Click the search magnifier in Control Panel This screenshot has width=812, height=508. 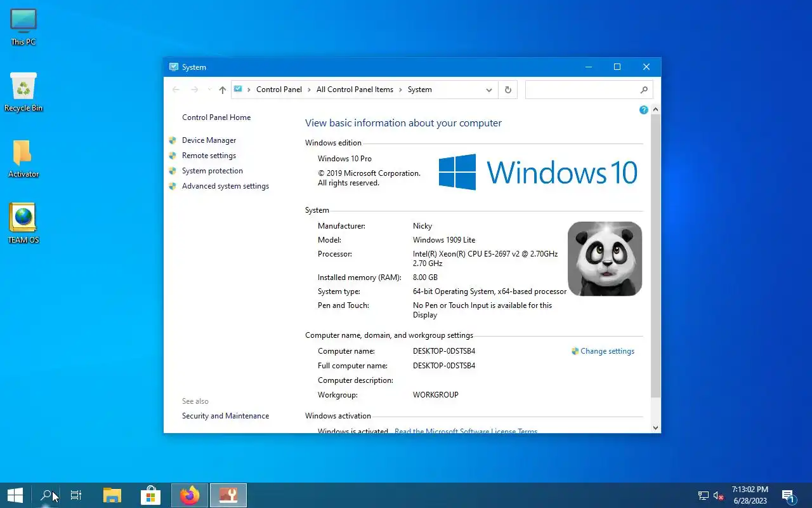[x=644, y=90]
